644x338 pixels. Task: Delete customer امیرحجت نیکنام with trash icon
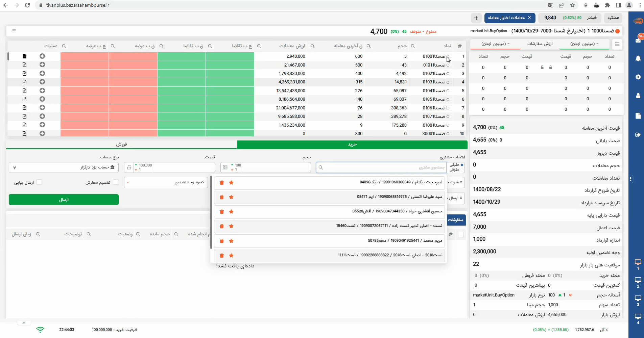pyautogui.click(x=222, y=183)
